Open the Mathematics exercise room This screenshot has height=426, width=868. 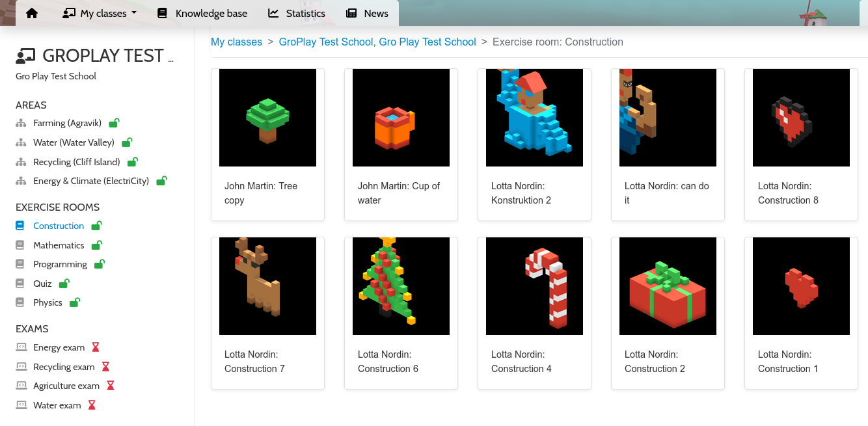[59, 245]
